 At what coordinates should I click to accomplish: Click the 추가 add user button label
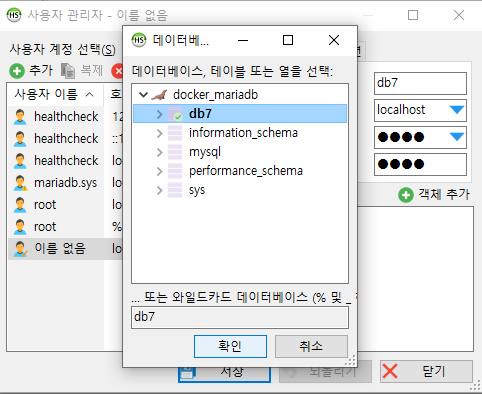41,71
